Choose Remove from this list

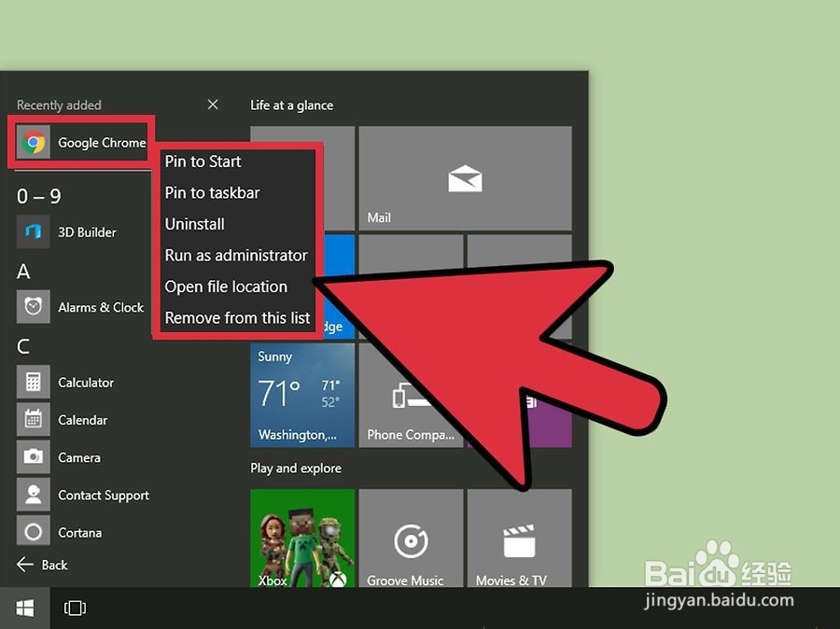[236, 317]
